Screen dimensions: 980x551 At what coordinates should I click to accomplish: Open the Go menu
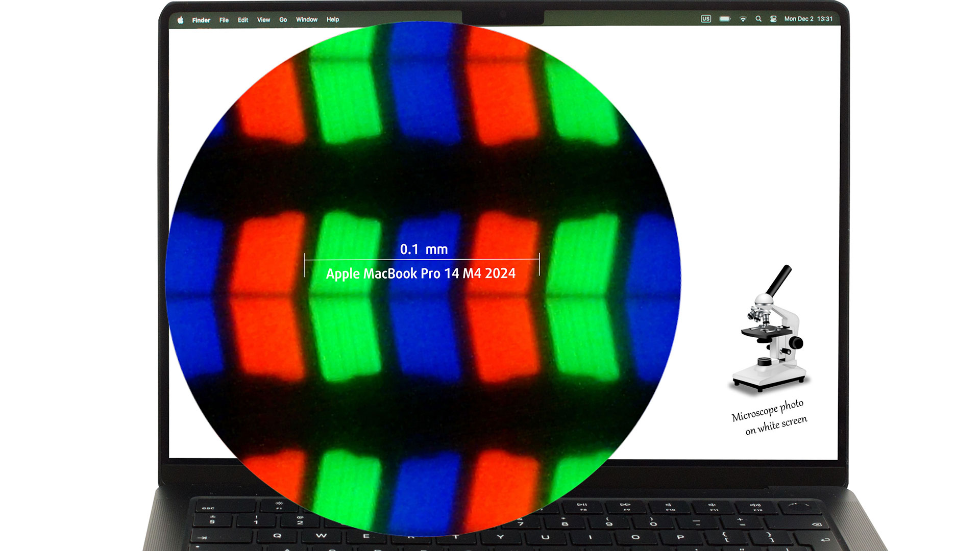(x=283, y=20)
